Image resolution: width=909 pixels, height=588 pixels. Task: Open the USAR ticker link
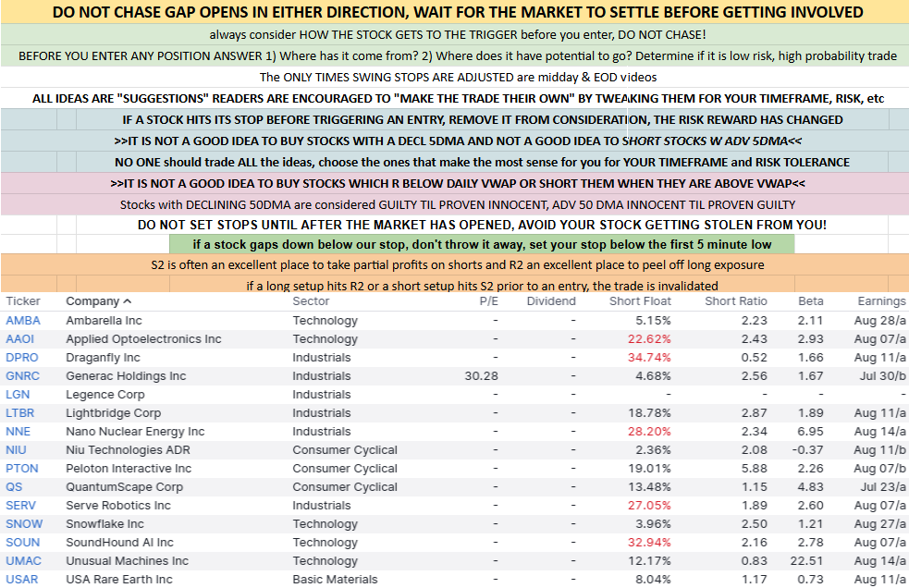coord(21,580)
